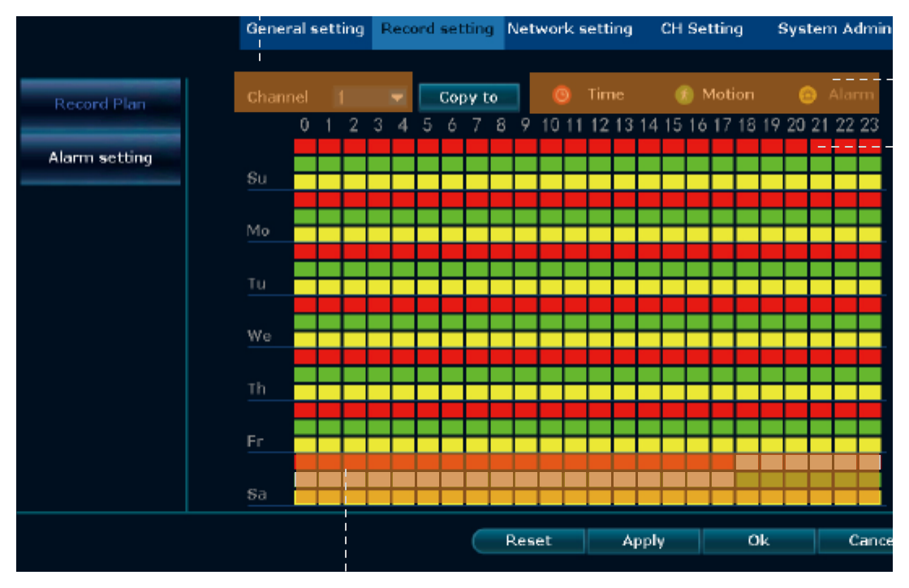Toggle Tuesday red Time cell at hour 12
Viewport: 909px width, 588px height.
600,252
